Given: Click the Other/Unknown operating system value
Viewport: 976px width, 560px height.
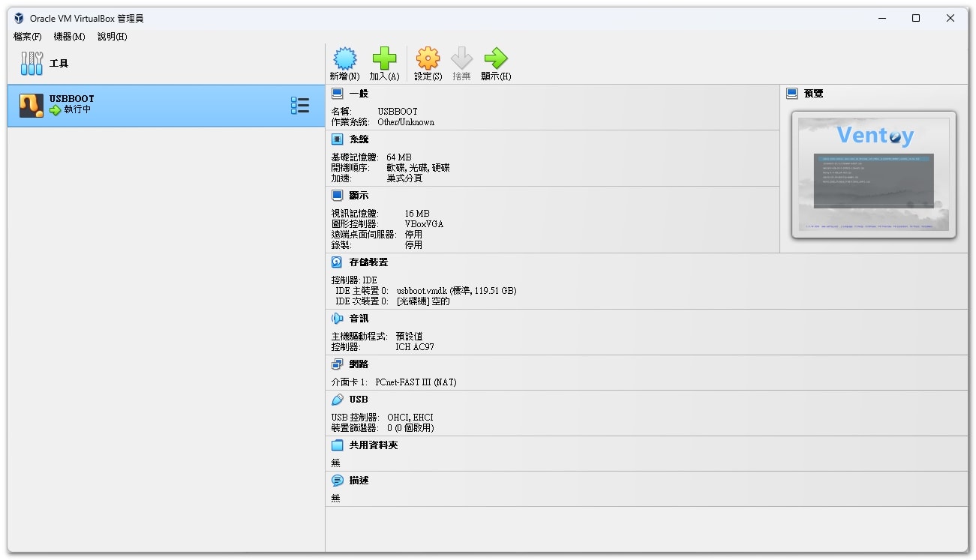Looking at the screenshot, I should point(406,122).
